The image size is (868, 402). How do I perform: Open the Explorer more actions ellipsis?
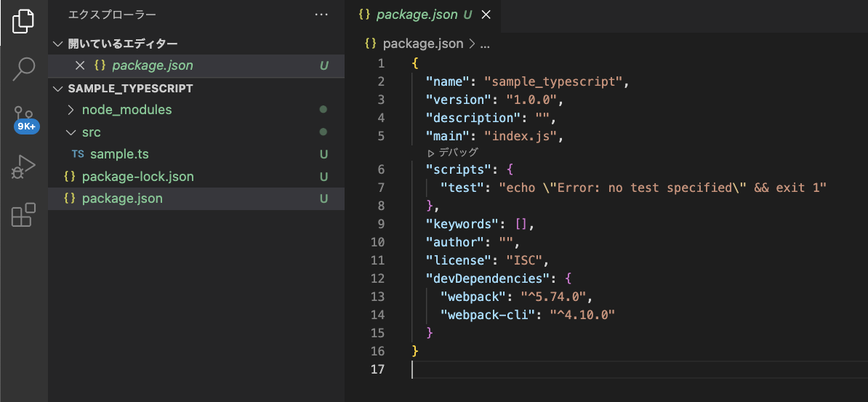click(x=321, y=15)
